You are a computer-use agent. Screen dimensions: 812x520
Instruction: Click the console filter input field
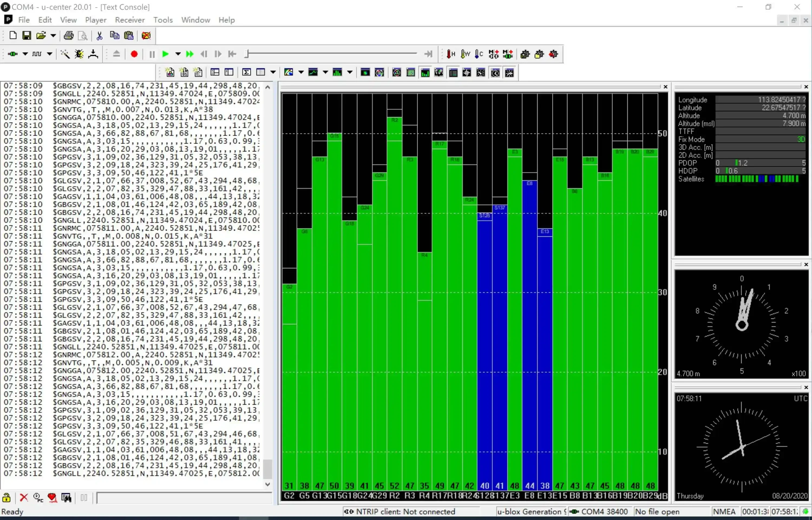pyautogui.click(x=184, y=498)
